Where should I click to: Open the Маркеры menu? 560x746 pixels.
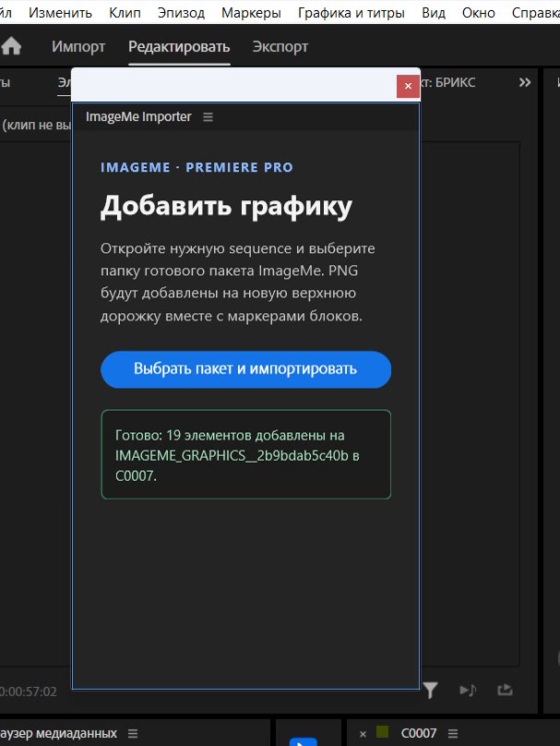tap(251, 12)
